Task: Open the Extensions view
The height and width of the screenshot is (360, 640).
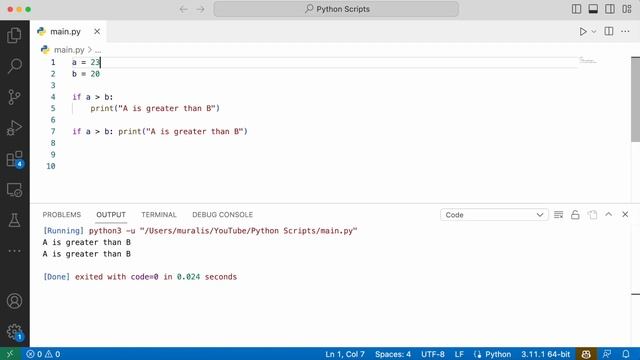Action: click(x=14, y=159)
